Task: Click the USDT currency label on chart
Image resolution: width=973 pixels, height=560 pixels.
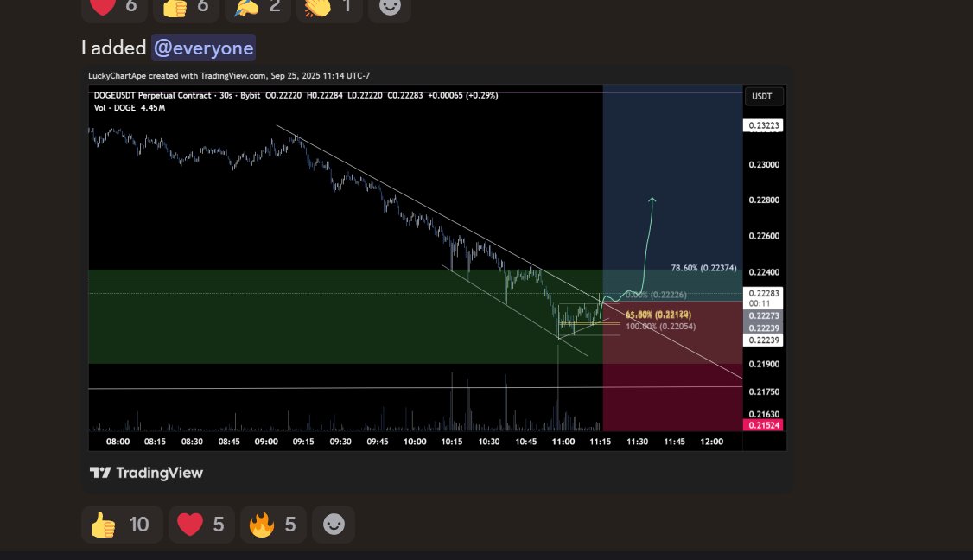Action: 763,96
